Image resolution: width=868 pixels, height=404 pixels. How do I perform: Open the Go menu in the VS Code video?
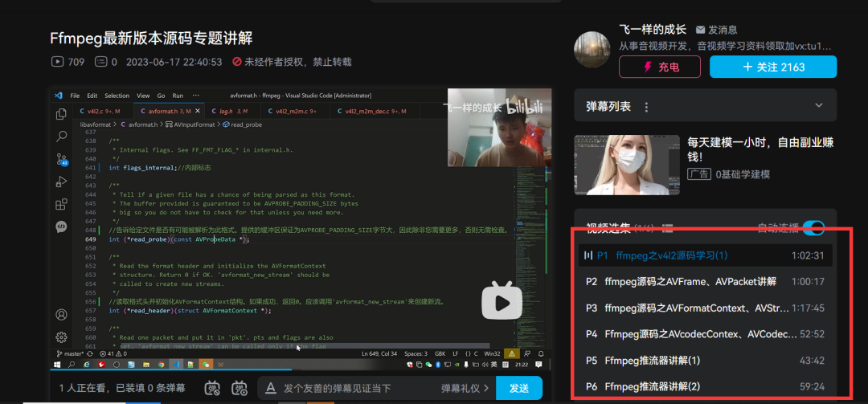161,96
